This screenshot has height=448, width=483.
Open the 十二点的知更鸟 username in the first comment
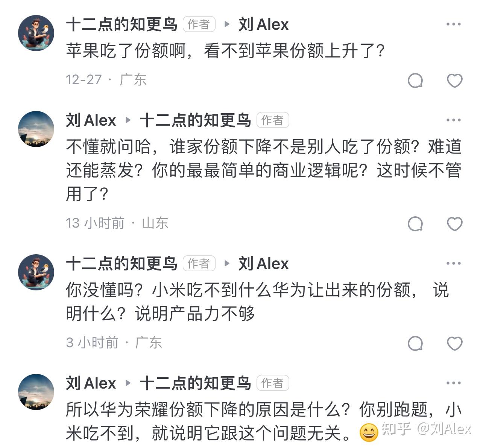pyautogui.click(x=122, y=24)
